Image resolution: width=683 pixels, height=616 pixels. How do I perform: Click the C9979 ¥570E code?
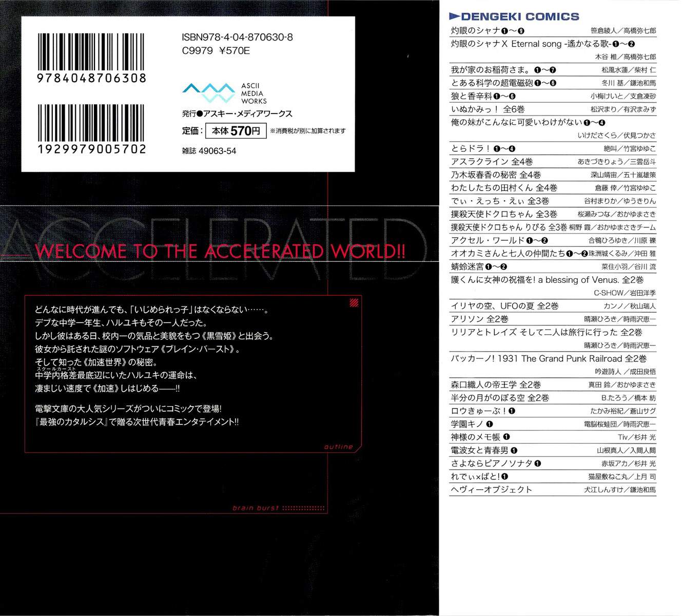tap(216, 51)
